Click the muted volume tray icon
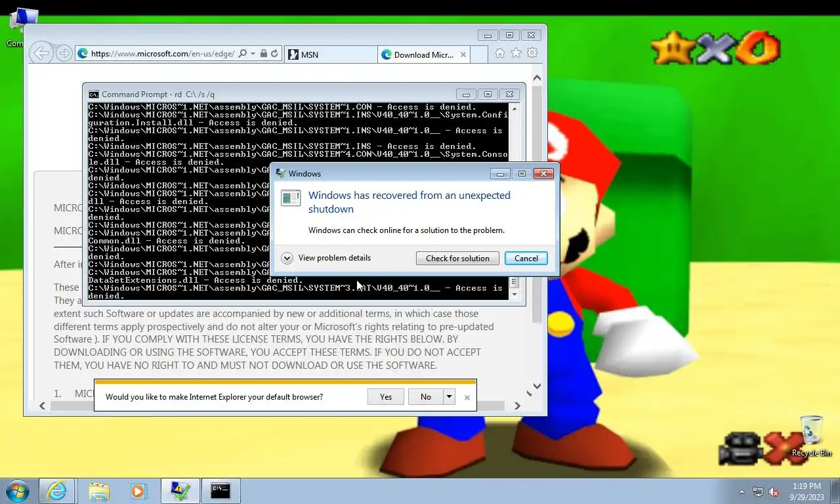Image resolution: width=840 pixels, height=504 pixels. (774, 491)
